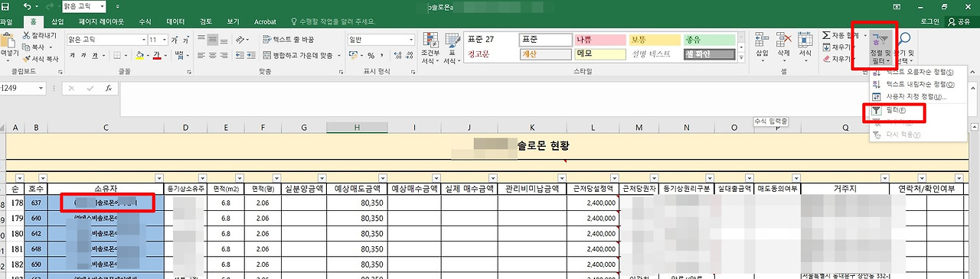
Task: Toggle bold formatting
Action: coord(73,56)
